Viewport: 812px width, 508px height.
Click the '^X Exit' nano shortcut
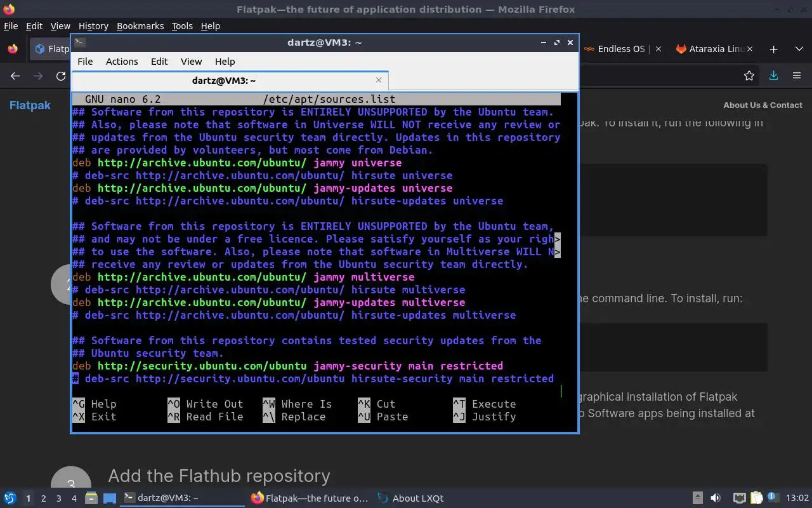coord(95,417)
